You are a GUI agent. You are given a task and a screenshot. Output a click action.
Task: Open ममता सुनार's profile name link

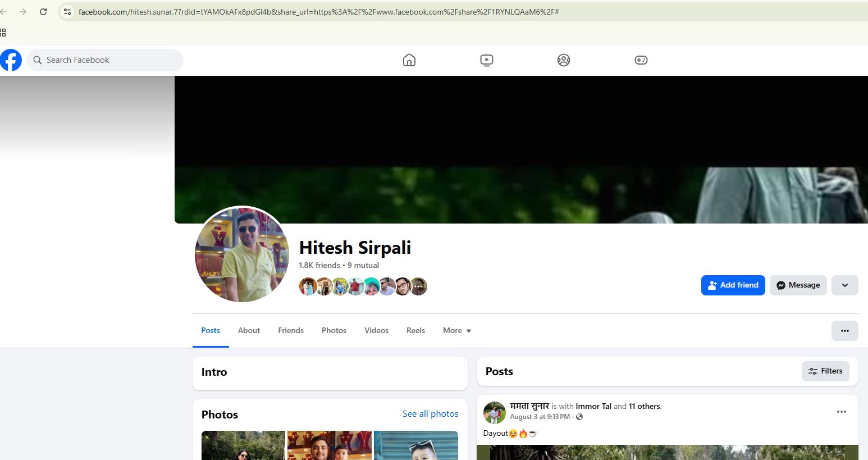tap(529, 406)
